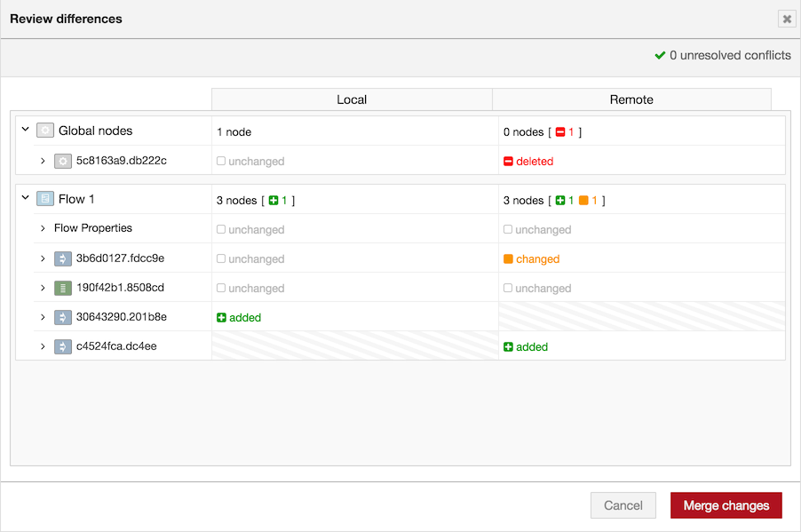Click the node icon beside c4524fca.dc4ee

pyautogui.click(x=63, y=346)
